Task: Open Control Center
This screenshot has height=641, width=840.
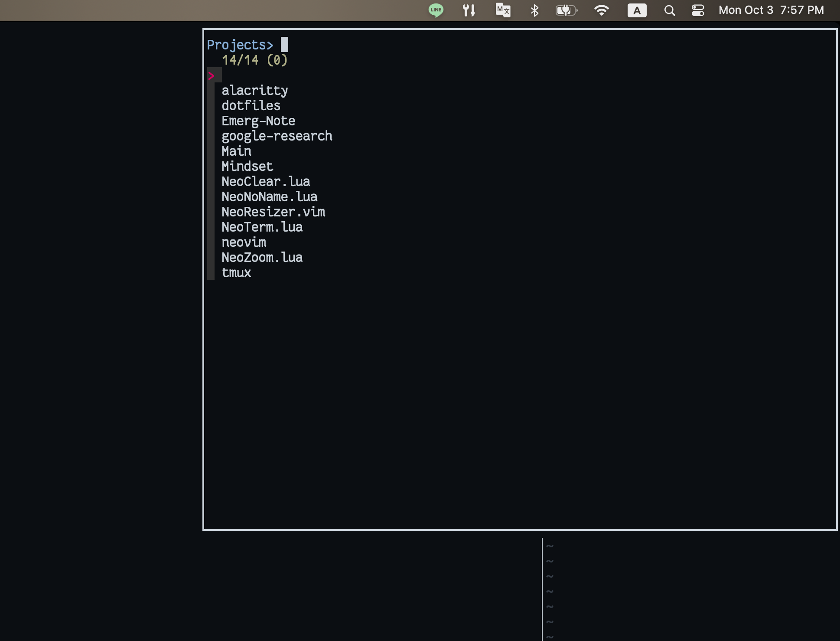Action: 698,10
